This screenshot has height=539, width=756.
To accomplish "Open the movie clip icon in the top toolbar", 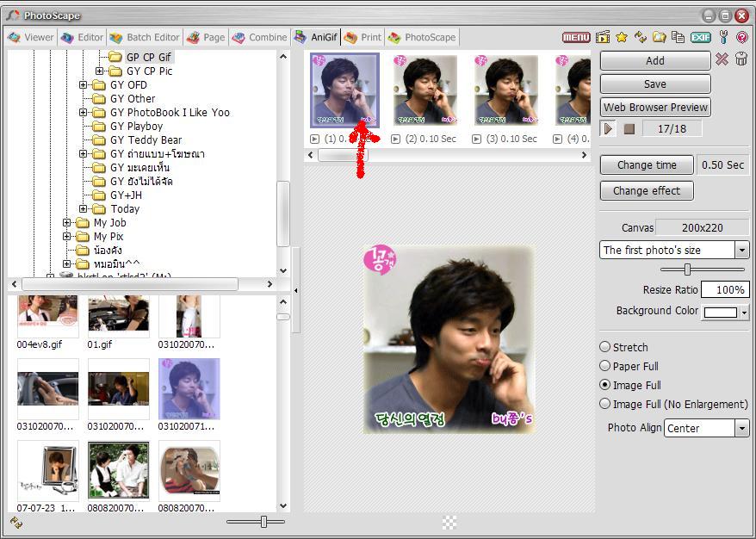I will (603, 37).
